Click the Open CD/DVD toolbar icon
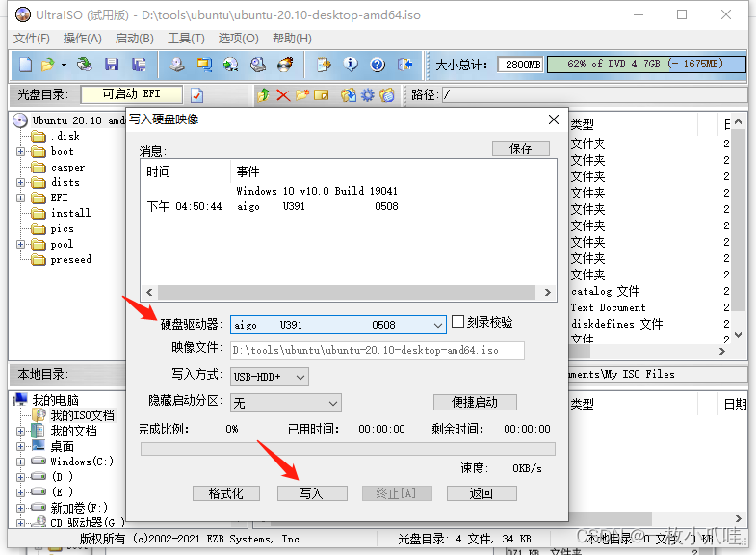Viewport: 756px width, 555px height. coord(85,65)
